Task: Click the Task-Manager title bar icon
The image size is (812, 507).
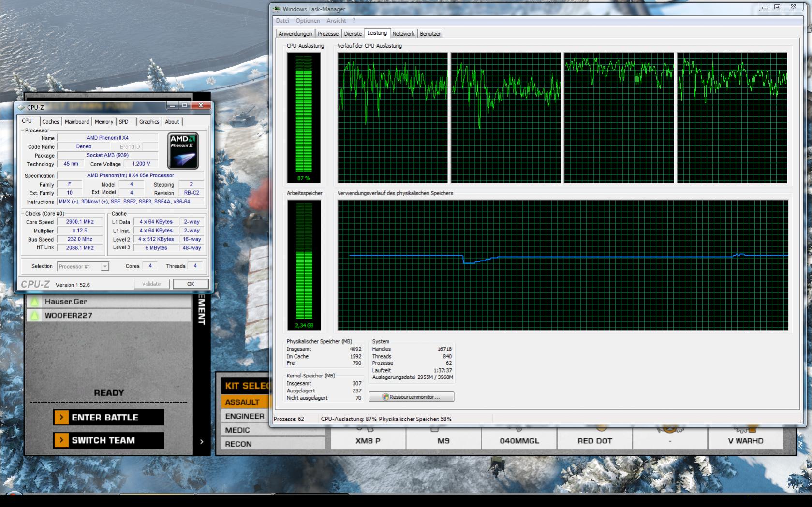Action: point(276,9)
